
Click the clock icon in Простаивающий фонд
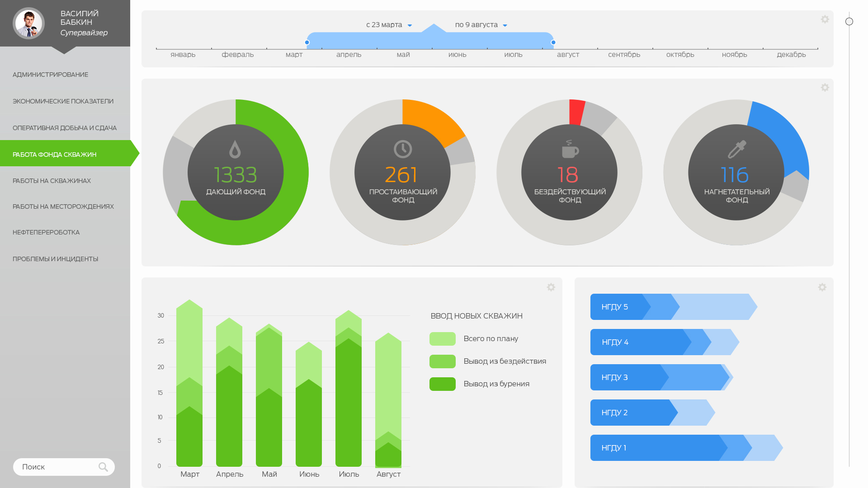[402, 148]
